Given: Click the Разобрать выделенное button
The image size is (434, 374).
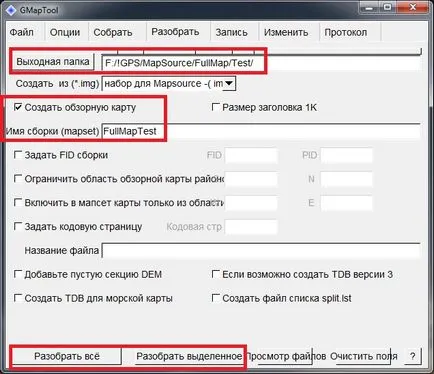Looking at the screenshot, I should [189, 356].
